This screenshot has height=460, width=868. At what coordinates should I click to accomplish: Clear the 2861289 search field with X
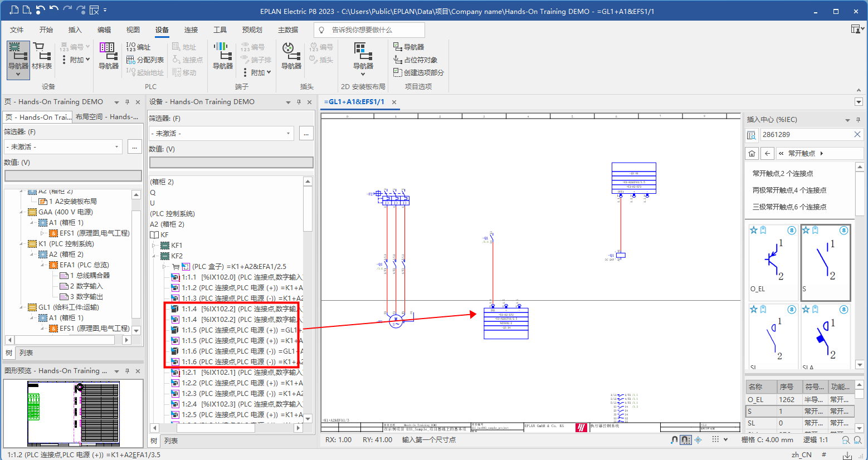pyautogui.click(x=857, y=134)
